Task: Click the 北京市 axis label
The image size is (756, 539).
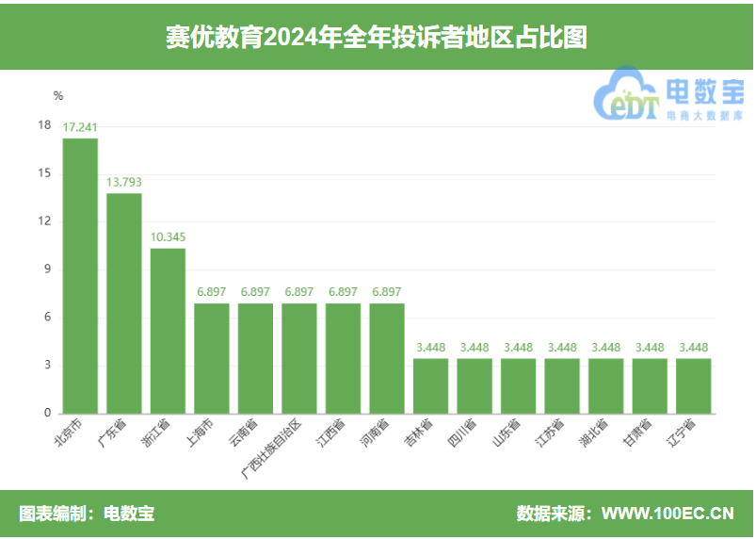Action: [x=68, y=433]
